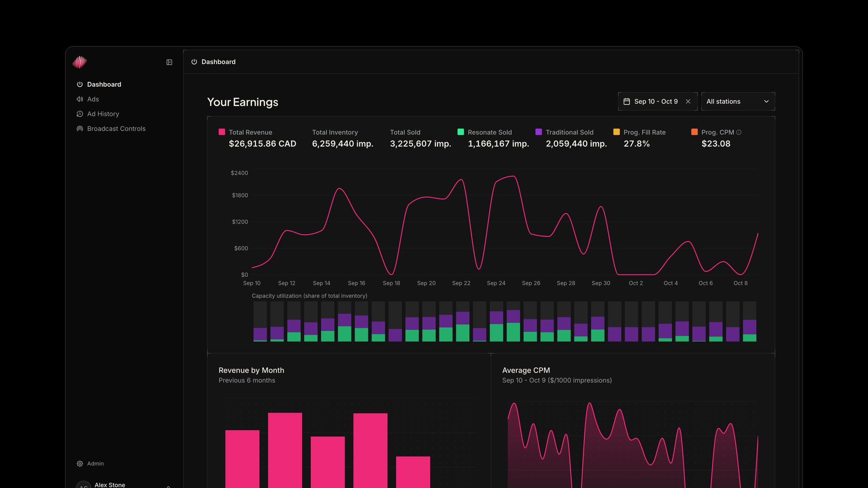Click the Ads speaker icon
The height and width of the screenshot is (488, 868).
80,99
